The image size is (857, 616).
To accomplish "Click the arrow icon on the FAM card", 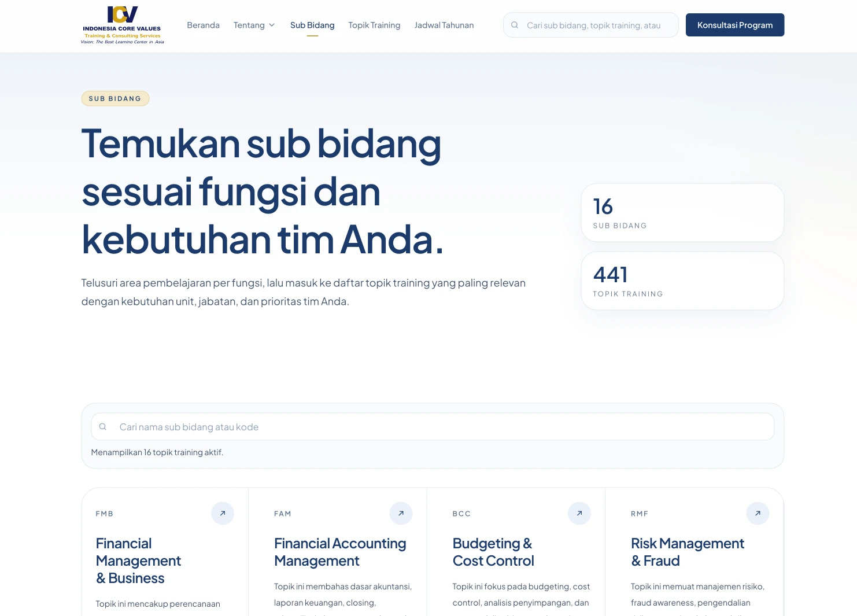I will tap(401, 513).
